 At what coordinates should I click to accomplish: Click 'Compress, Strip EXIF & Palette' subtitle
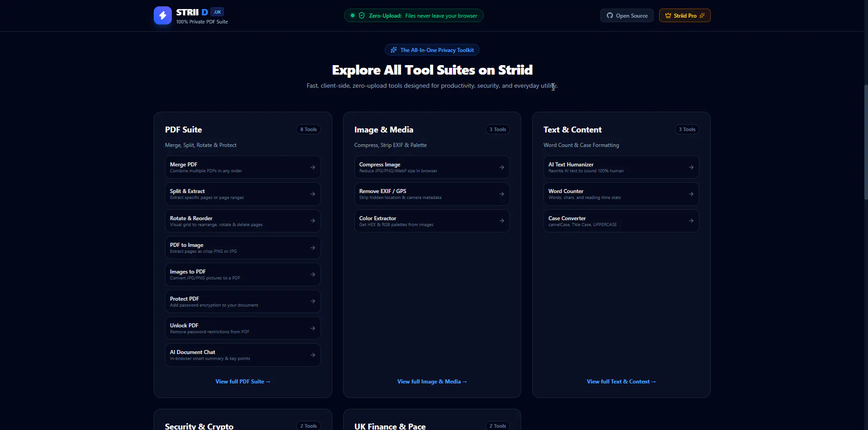(x=391, y=145)
